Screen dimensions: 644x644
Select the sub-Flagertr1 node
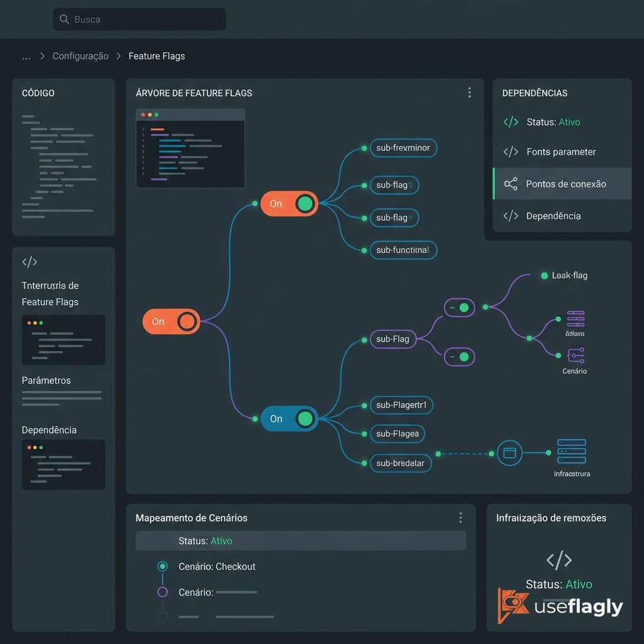tap(402, 406)
